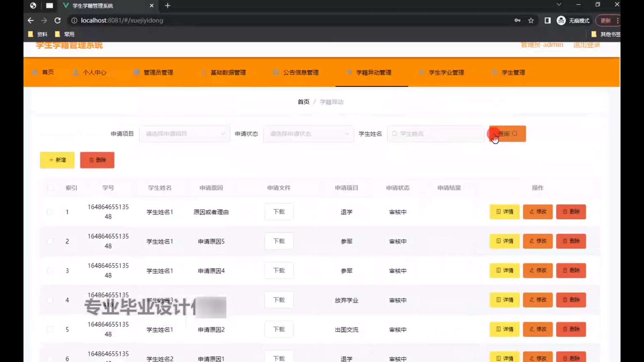Open 详情 details for row 1
644x362 pixels.
pos(504,212)
